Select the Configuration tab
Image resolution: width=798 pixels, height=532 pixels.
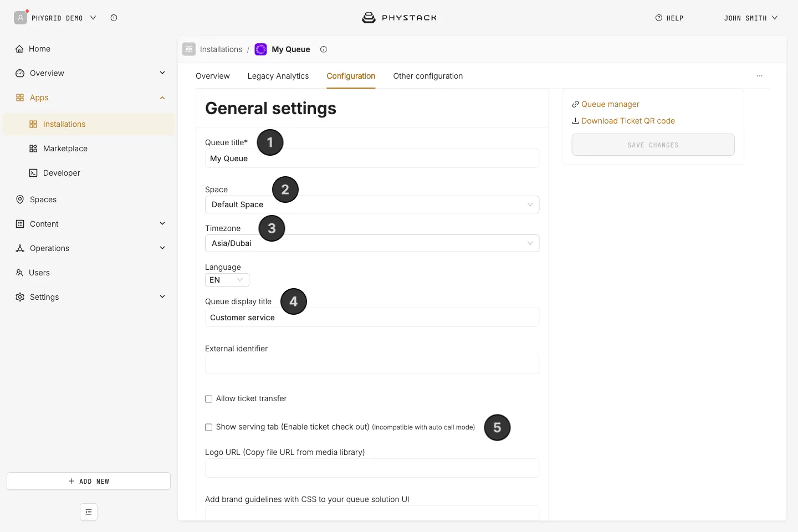point(351,76)
